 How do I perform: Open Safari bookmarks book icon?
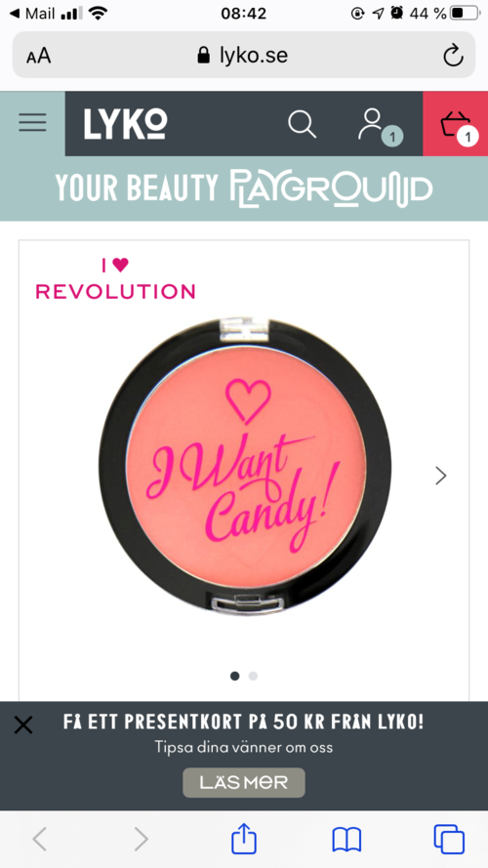coord(346,840)
